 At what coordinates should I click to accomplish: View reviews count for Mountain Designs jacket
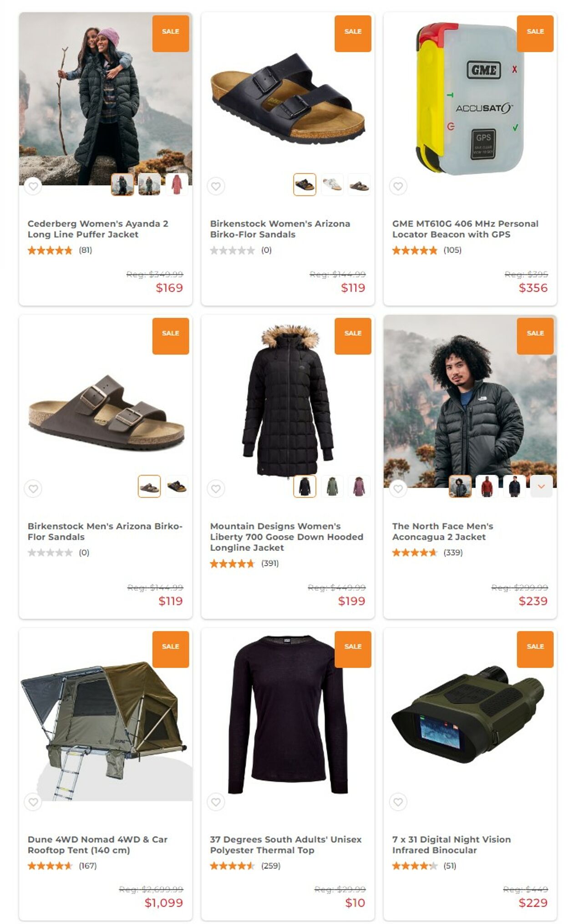coord(270,563)
